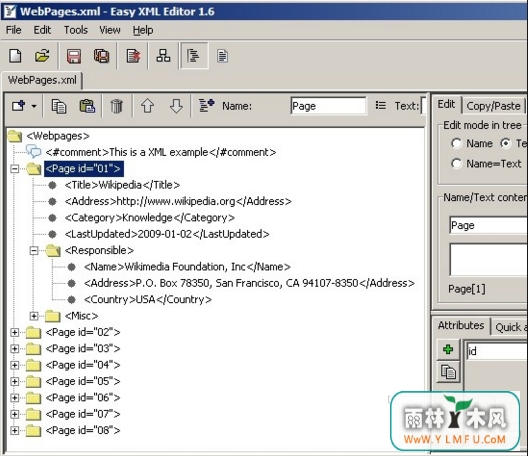
Task: Open the View menu
Action: [110, 30]
